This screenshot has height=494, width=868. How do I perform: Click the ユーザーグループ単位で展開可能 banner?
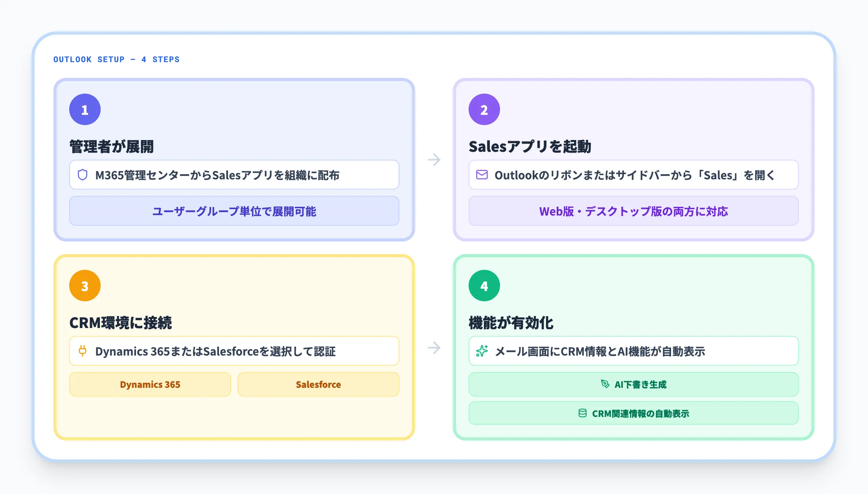click(234, 211)
